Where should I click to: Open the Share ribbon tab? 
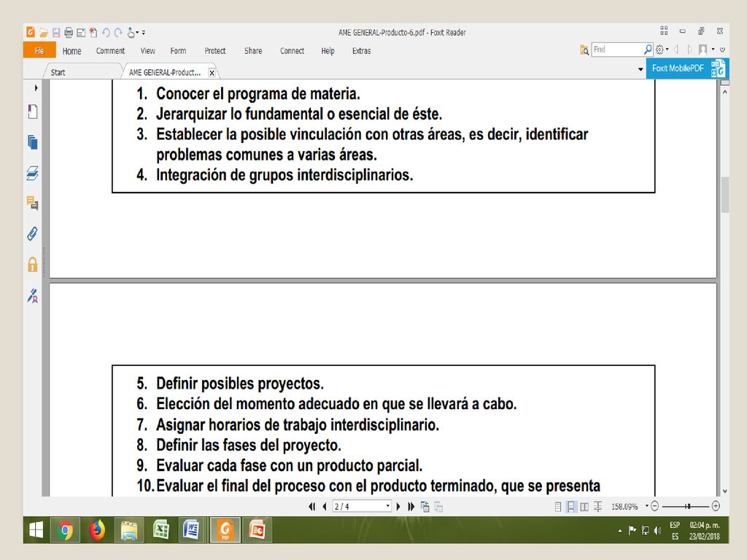(x=253, y=51)
